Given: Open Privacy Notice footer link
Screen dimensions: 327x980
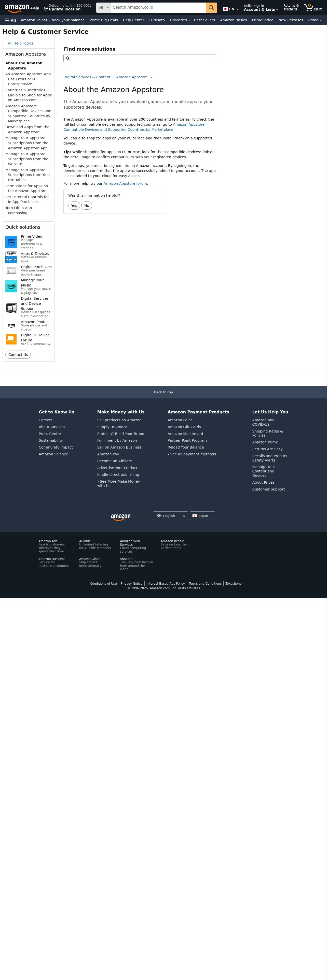Looking at the screenshot, I should [x=131, y=584].
